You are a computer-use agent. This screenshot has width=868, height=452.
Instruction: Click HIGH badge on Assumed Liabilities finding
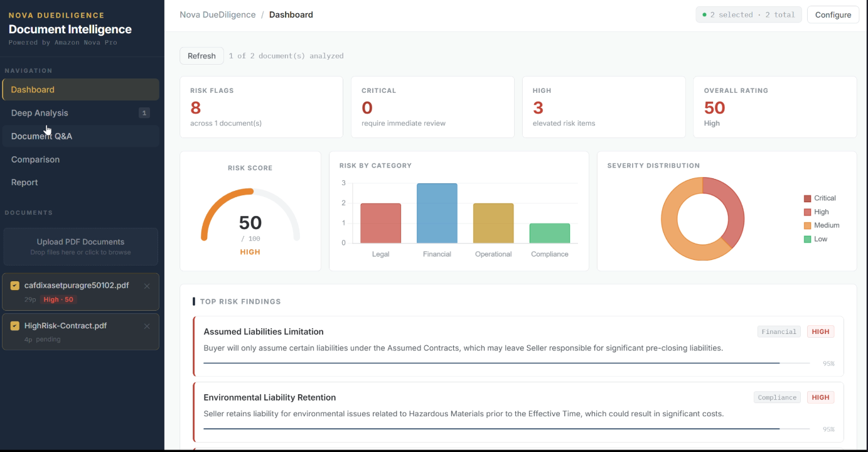point(820,331)
